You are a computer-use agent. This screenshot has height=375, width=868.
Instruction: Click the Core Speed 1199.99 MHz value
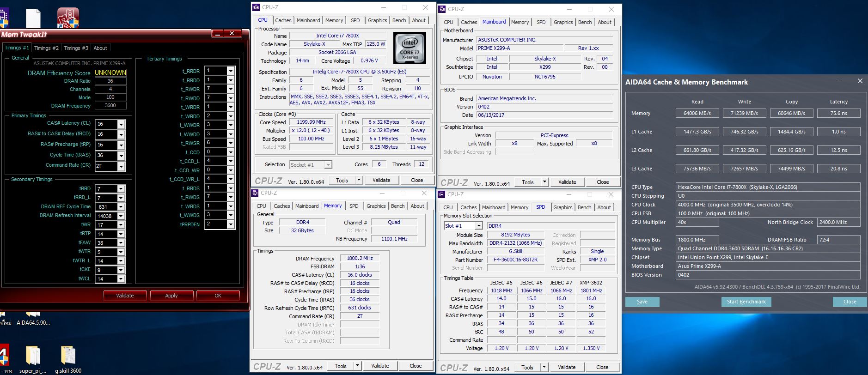[x=311, y=122]
